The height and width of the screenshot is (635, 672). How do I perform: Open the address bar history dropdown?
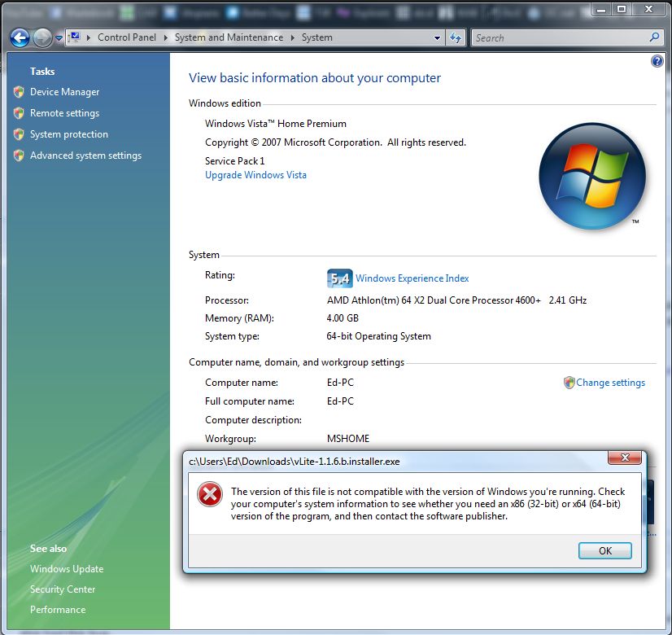[437, 37]
